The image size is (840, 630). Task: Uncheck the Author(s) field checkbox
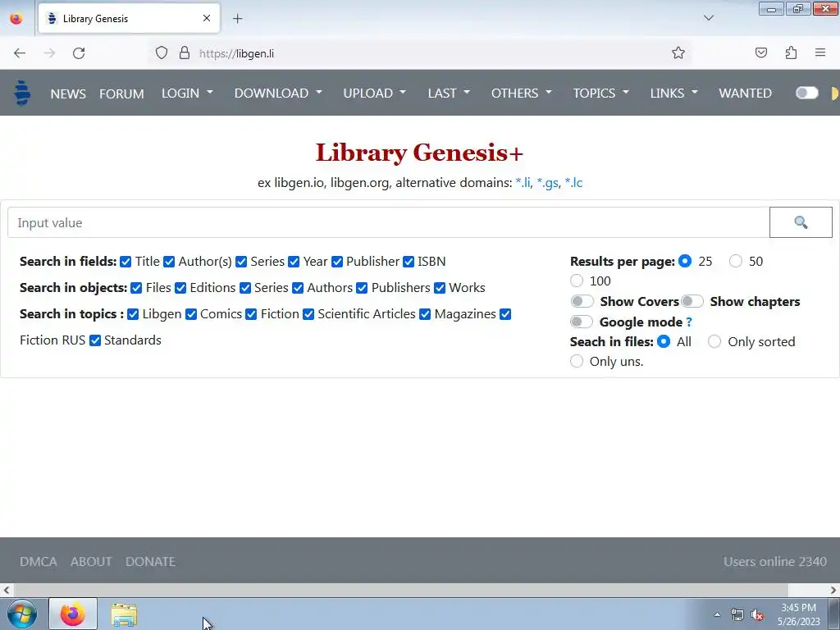[169, 262]
